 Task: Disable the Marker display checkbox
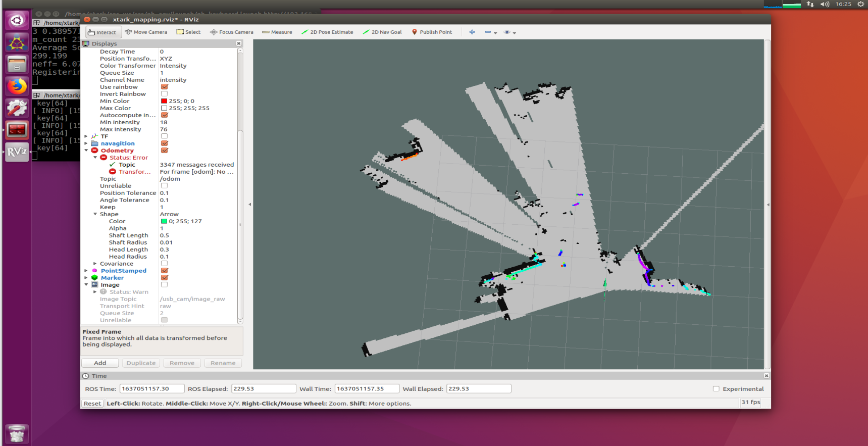pyautogui.click(x=164, y=278)
